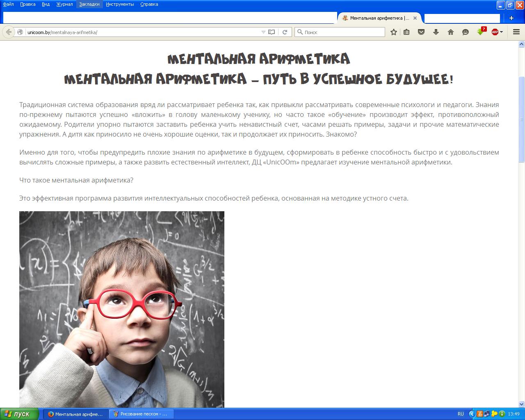The height and width of the screenshot is (420, 525).
Task: Switch to the Ментальная арифме... taskbar window
Action: [75, 414]
